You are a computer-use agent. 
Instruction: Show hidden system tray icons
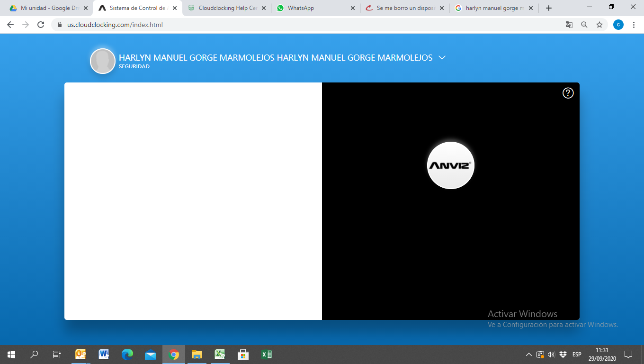(x=529, y=355)
